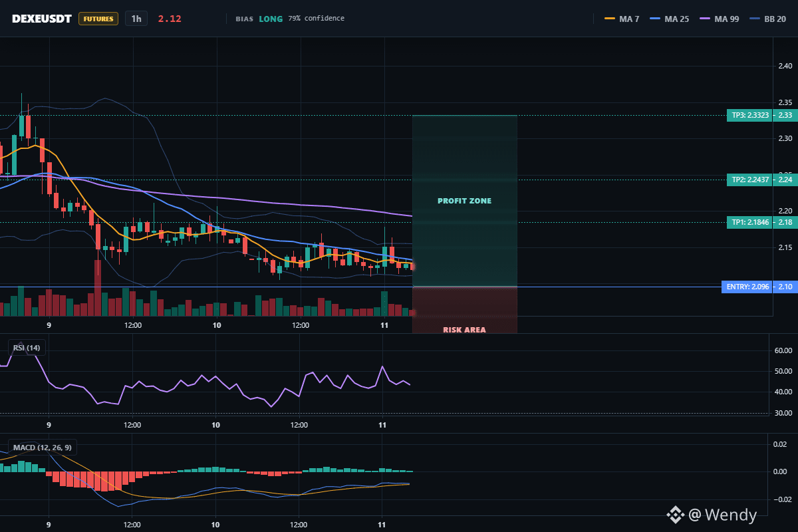Click the RSI 60.00 axis value
798x532 pixels.
[x=785, y=350]
